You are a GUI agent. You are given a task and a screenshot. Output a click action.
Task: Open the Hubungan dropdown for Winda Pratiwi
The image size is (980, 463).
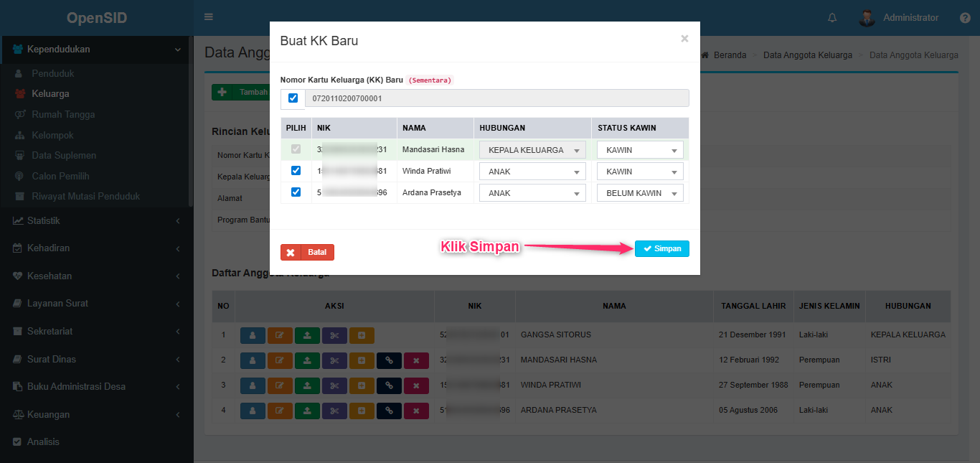click(532, 172)
